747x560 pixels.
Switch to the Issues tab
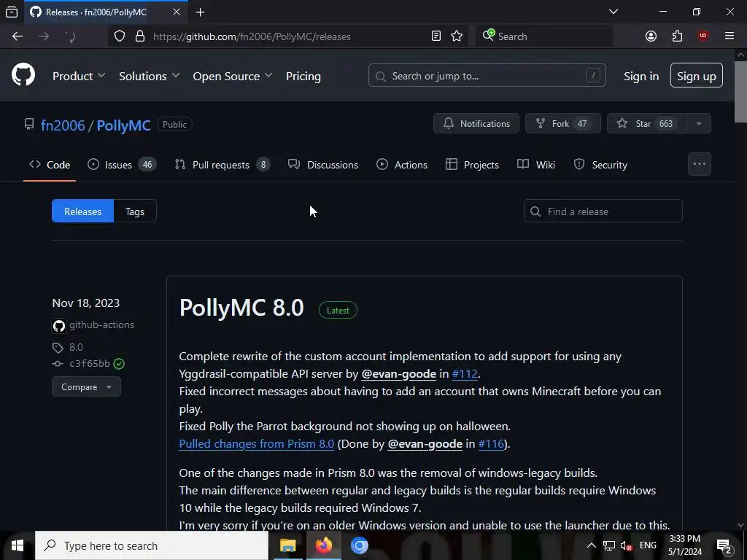pos(122,165)
